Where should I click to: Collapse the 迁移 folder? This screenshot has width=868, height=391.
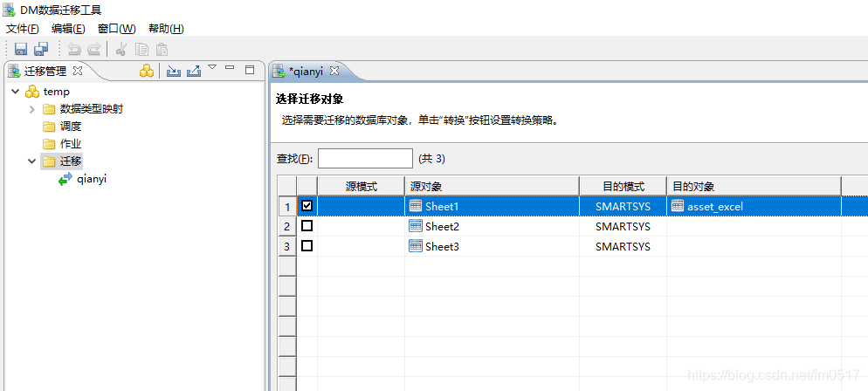point(32,161)
